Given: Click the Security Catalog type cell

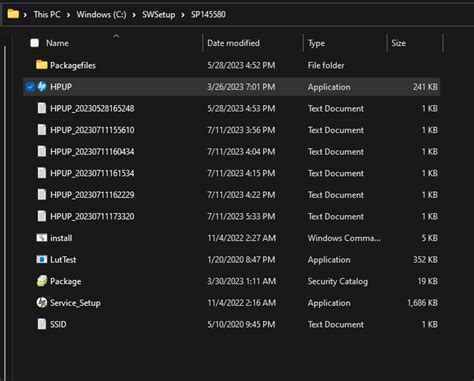Looking at the screenshot, I should click(x=338, y=281).
